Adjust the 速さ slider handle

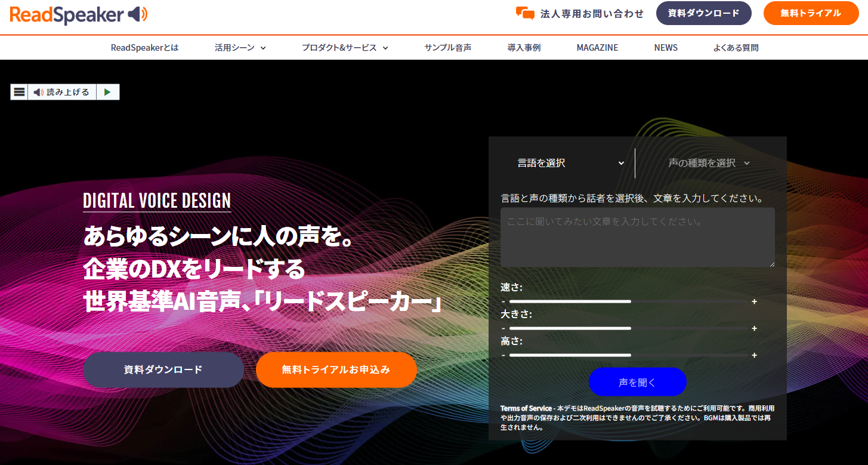(x=630, y=301)
